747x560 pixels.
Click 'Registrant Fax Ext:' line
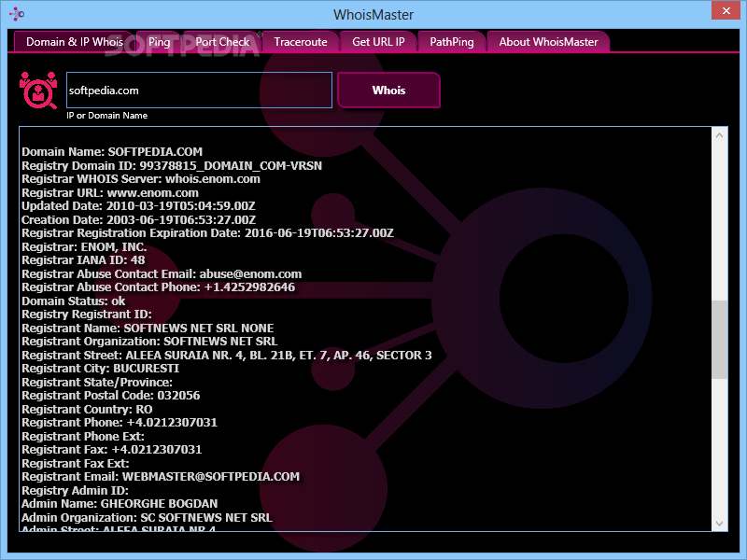[x=76, y=464]
